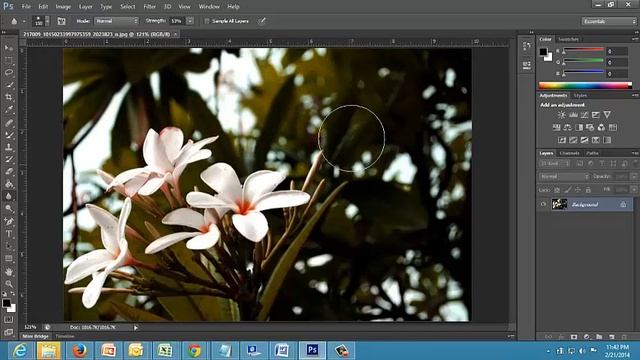The height and width of the screenshot is (360, 640).
Task: Switch to the Swatches tab
Action: pyautogui.click(x=569, y=39)
